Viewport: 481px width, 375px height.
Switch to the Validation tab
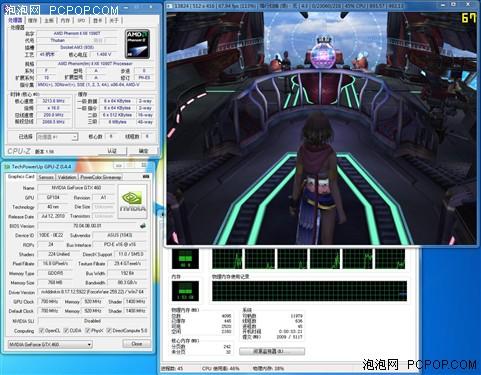tap(67, 177)
